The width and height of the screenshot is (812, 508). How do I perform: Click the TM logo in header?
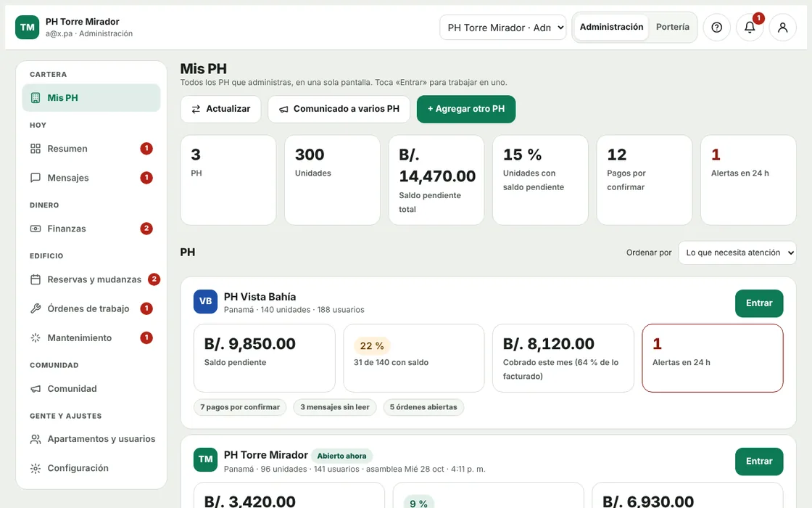coord(27,28)
